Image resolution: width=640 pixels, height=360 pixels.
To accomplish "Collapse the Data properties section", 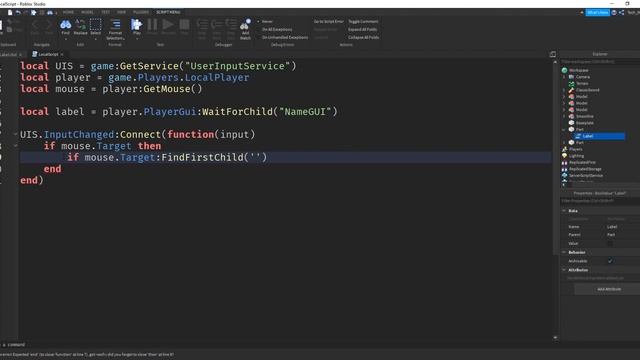I will point(564,211).
